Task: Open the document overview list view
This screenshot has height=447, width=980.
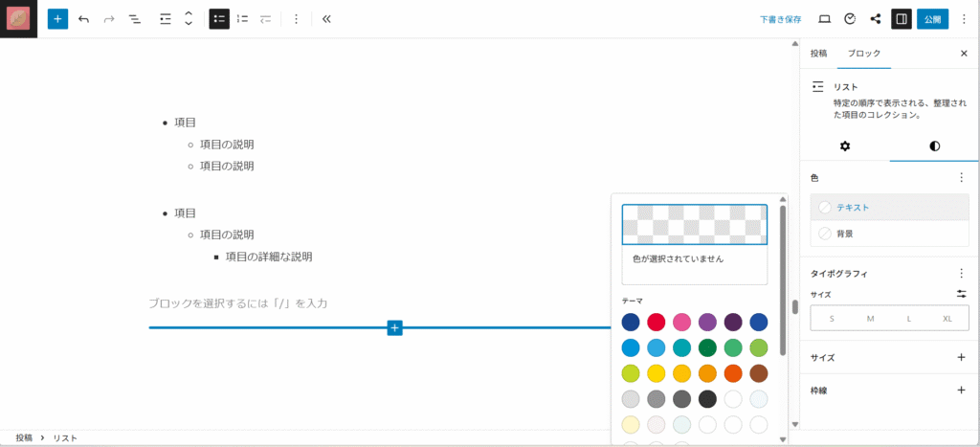Action: click(x=135, y=19)
